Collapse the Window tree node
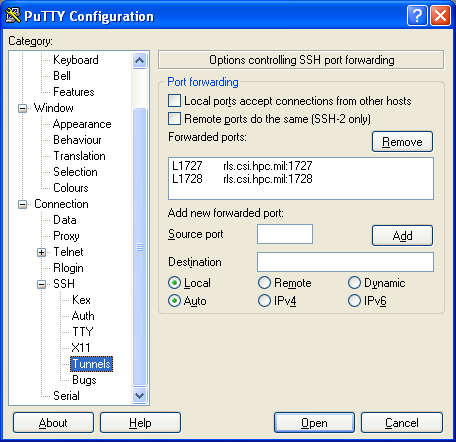This screenshot has height=442, width=456. point(22,108)
